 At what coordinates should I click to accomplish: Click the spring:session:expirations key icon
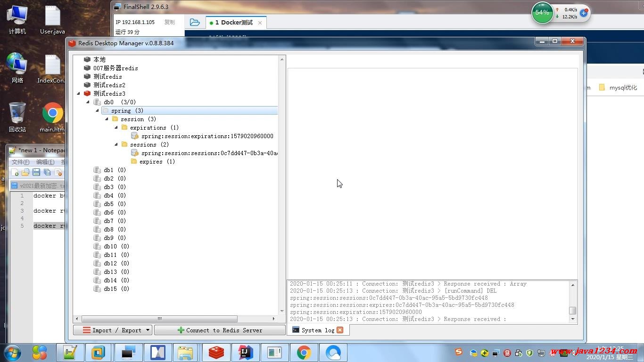[134, 136]
